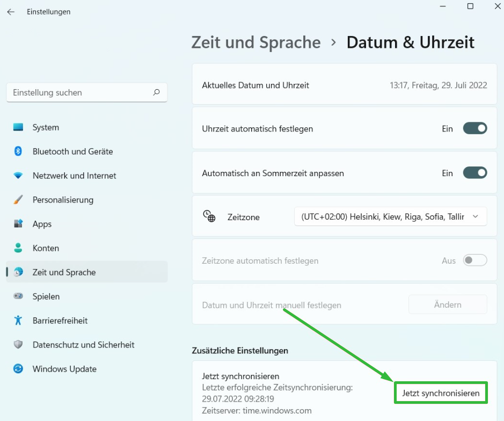
Task: Click the search magnifier icon
Action: coord(157,92)
